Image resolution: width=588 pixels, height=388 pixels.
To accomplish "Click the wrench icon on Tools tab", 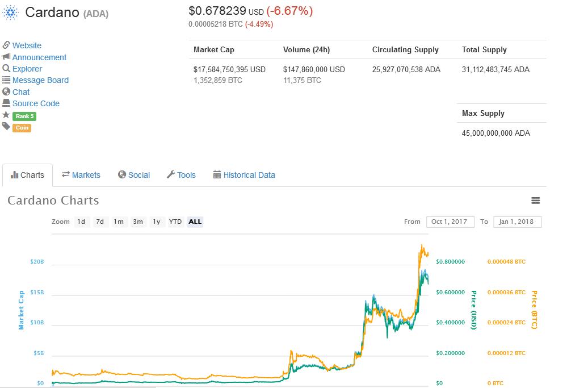I will point(171,174).
